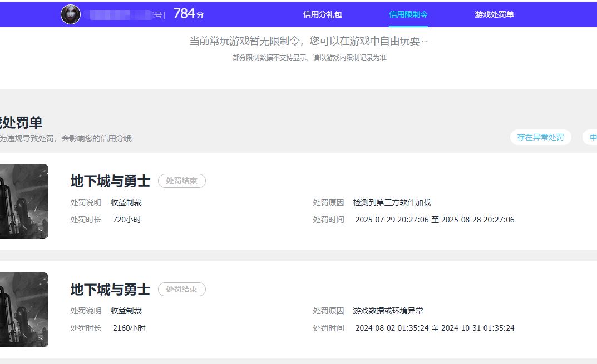597x364 pixels.
Task: Click the 2024-08-02 penalty time range
Action: (x=435, y=328)
